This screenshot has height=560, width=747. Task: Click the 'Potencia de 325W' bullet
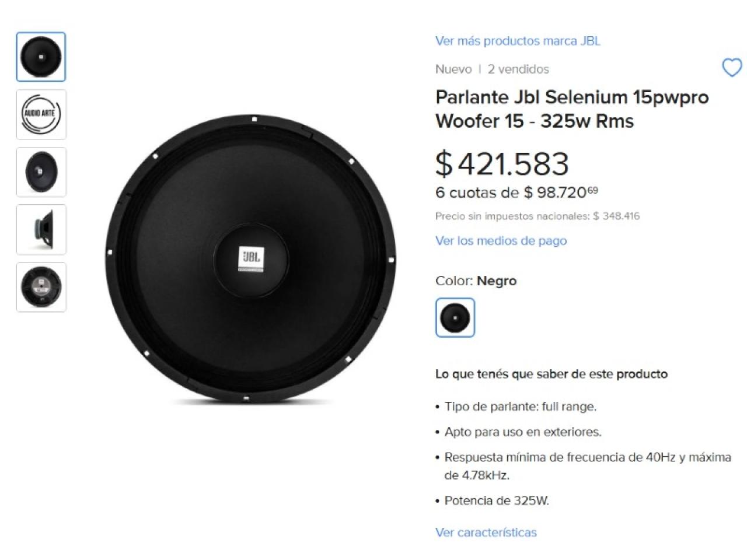pyautogui.click(x=497, y=501)
